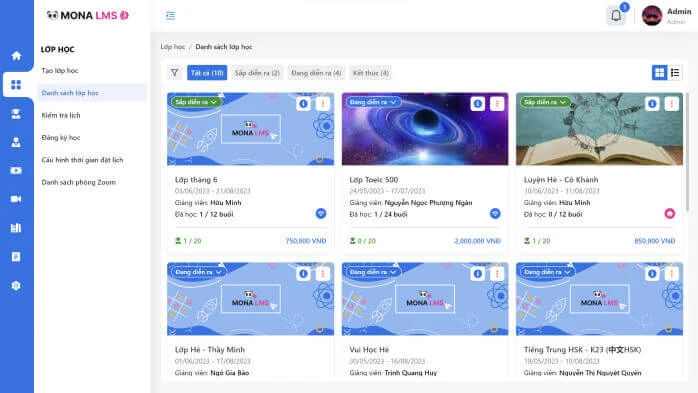This screenshot has width=698, height=393.
Task: Switch to list view layout
Action: (675, 73)
